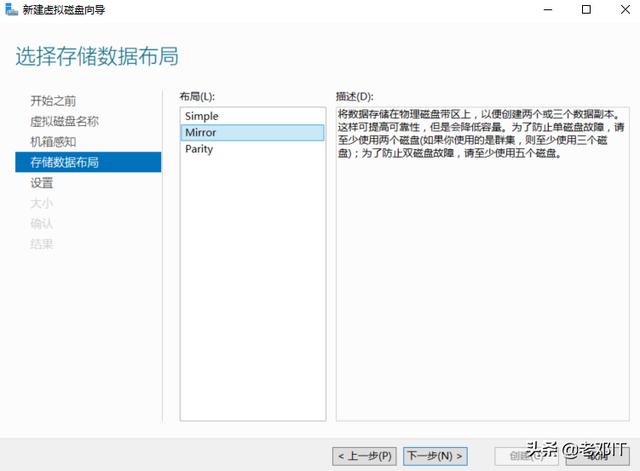640x471 pixels.
Task: Select the Mirror layout option
Action: tap(252, 133)
